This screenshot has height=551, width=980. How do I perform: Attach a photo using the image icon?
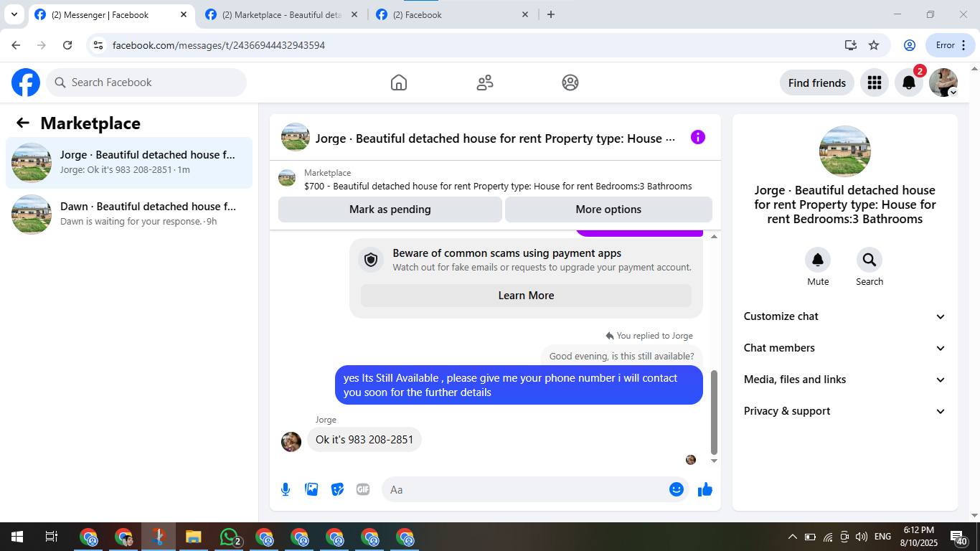(x=311, y=489)
